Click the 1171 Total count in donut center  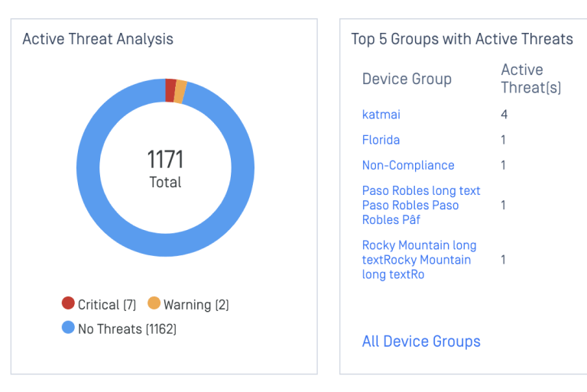165,168
